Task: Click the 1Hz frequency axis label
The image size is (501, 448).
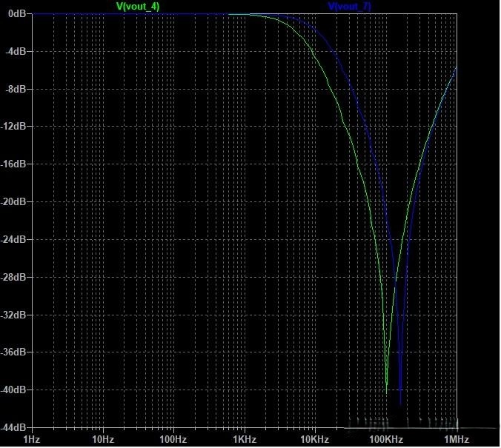Action: click(x=32, y=439)
